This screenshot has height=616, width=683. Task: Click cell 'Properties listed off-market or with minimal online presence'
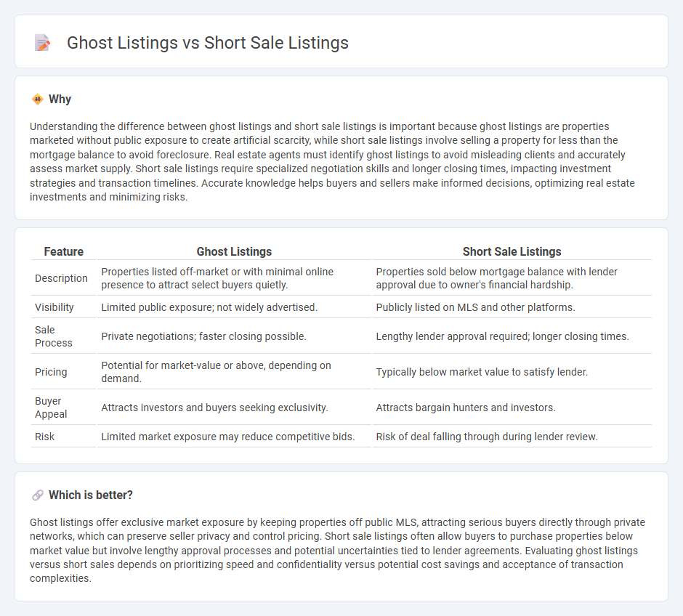pyautogui.click(x=234, y=278)
